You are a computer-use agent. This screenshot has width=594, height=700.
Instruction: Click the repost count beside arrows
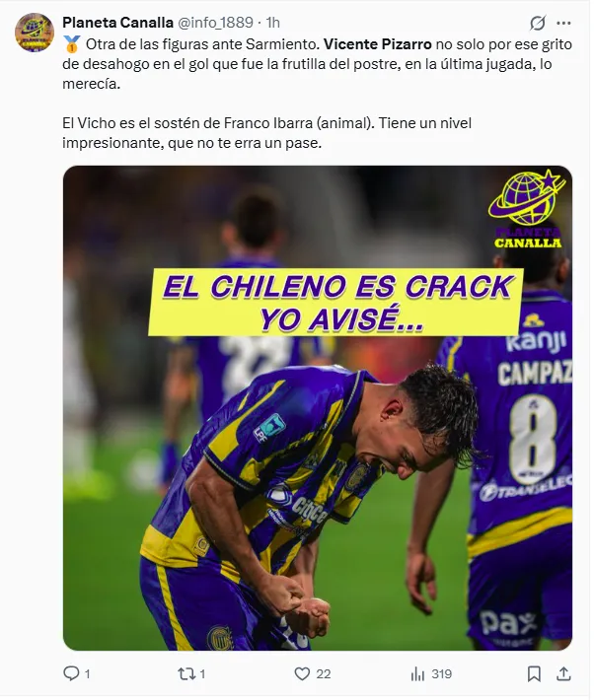pos(202,674)
